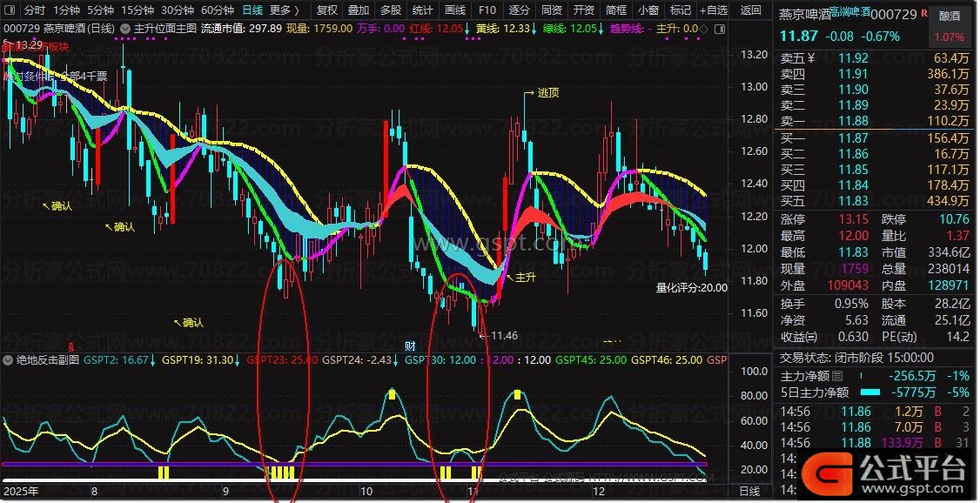Click the 返回 button

pyautogui.click(x=750, y=10)
